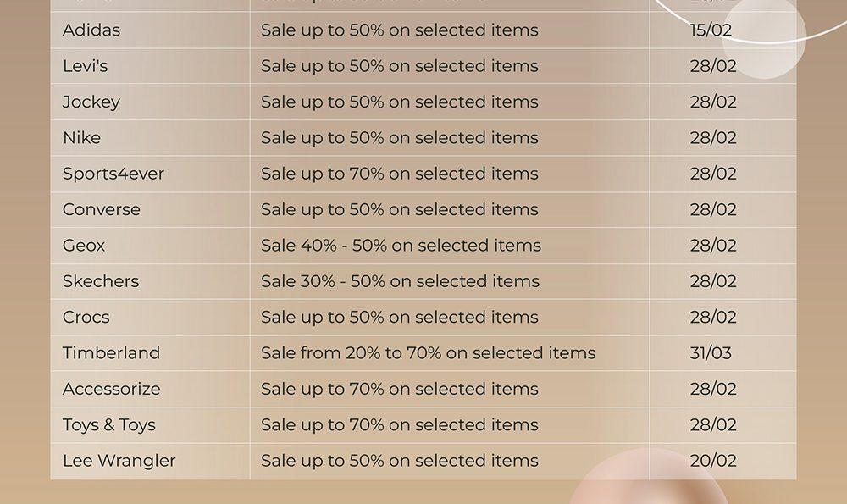Viewport: 847px width, 504px height.
Task: Click the Geox brand name
Action: (x=84, y=246)
